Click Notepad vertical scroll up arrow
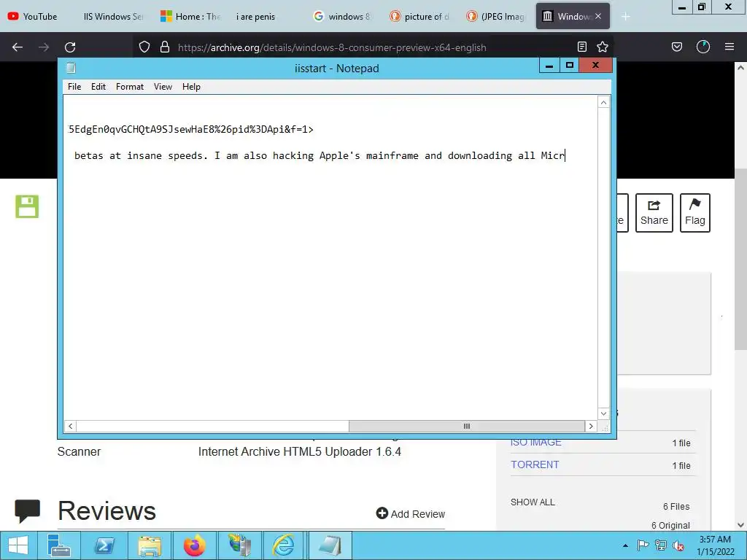The image size is (747, 560). tap(603, 102)
